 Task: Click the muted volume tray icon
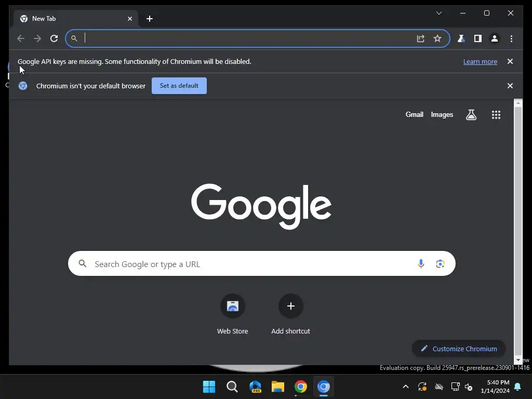tap(469, 387)
